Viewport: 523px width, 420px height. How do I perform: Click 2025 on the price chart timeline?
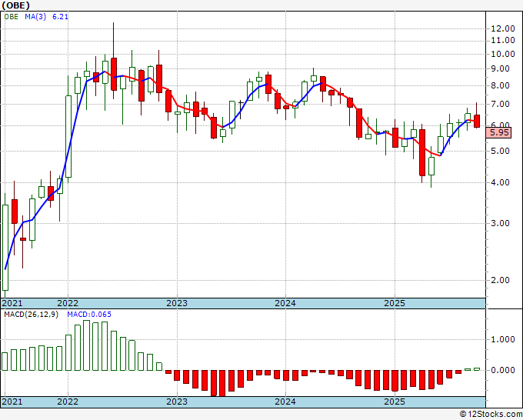[394, 303]
